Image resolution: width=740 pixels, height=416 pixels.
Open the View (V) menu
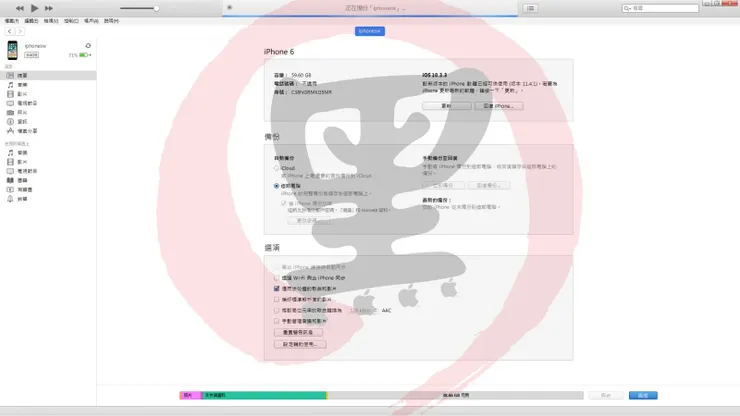point(51,21)
